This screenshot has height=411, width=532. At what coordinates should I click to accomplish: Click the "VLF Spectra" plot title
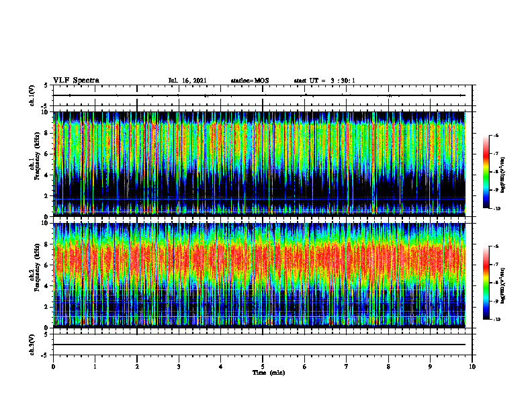click(76, 81)
